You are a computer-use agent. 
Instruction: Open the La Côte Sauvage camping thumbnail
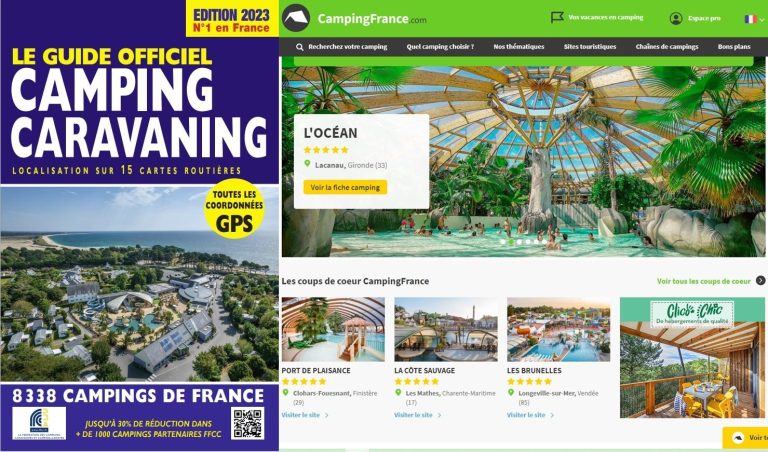pos(446,330)
